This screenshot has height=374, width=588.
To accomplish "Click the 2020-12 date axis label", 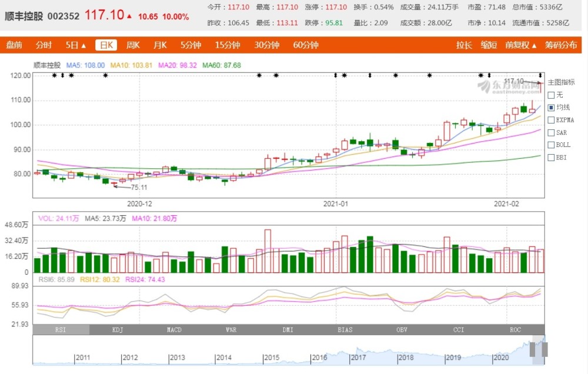I will (x=139, y=203).
